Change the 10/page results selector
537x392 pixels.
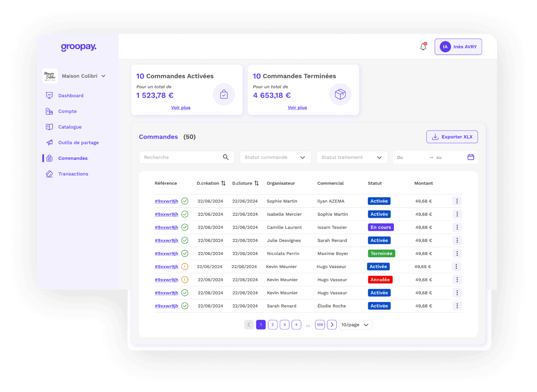(x=355, y=325)
